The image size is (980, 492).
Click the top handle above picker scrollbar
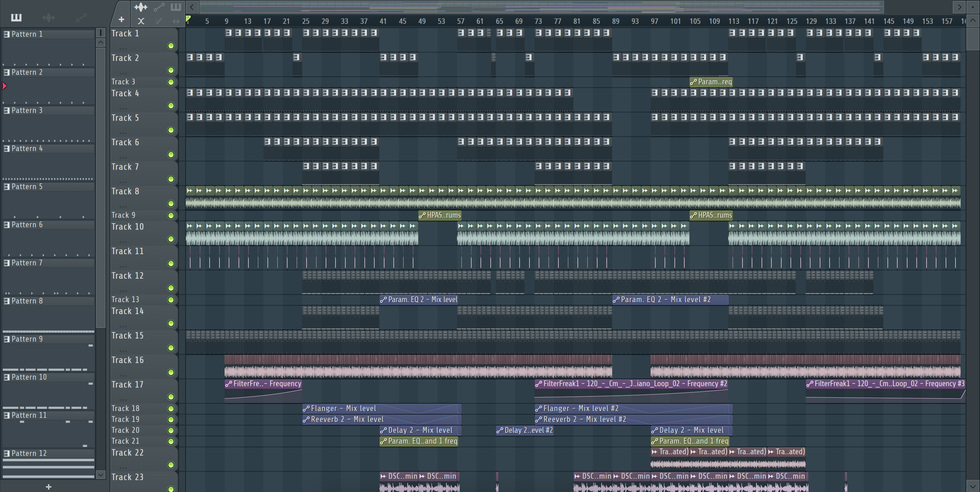100,32
